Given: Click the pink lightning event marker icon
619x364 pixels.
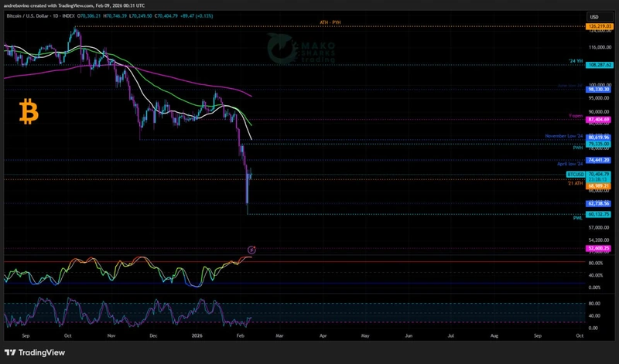Looking at the screenshot, I should point(251,250).
